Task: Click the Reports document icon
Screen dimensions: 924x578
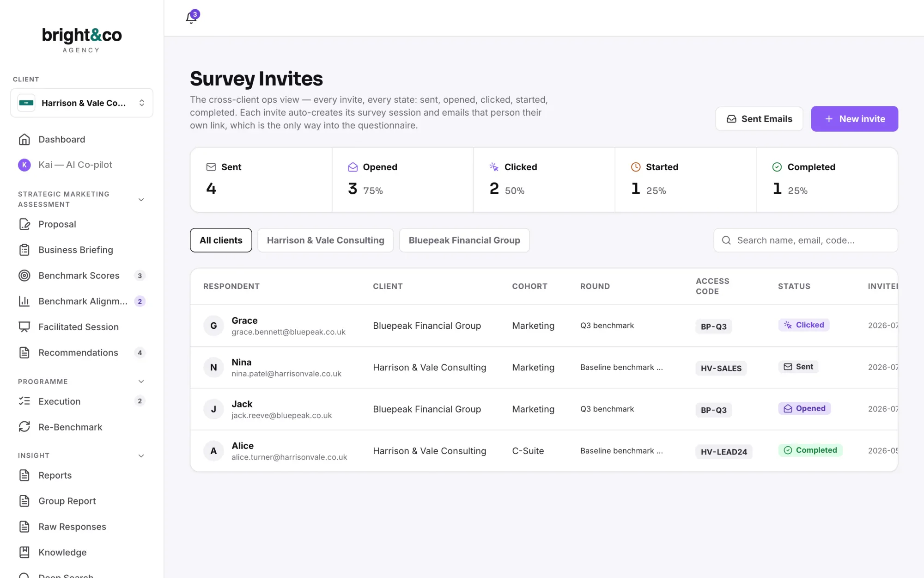Action: pos(24,475)
